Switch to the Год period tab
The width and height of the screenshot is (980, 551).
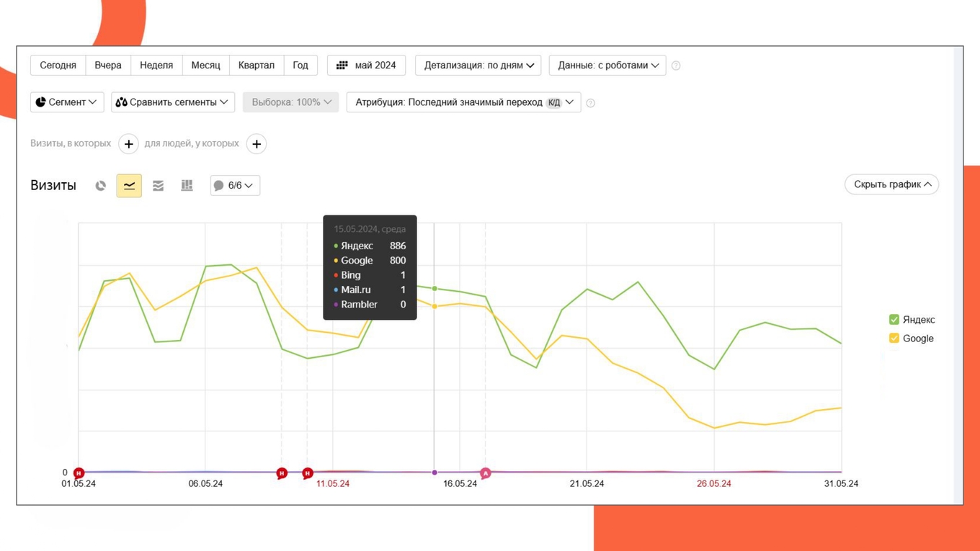click(300, 65)
